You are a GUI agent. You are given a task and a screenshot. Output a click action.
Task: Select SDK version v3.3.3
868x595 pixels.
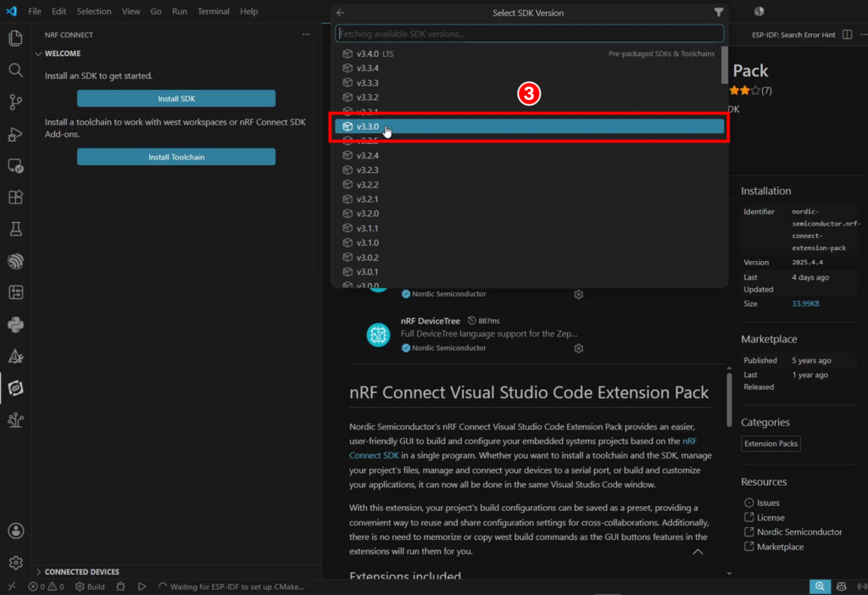[529, 82]
